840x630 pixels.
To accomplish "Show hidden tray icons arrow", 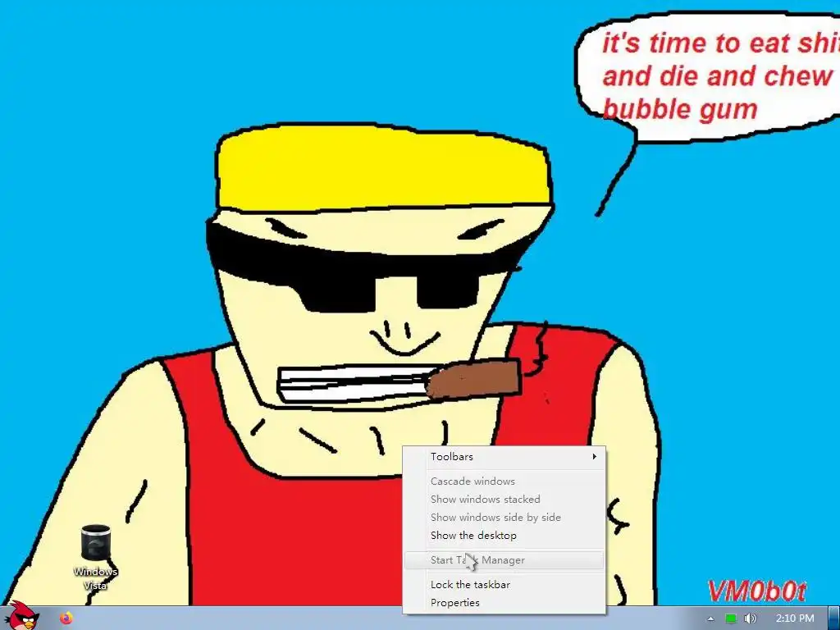I will point(710,619).
